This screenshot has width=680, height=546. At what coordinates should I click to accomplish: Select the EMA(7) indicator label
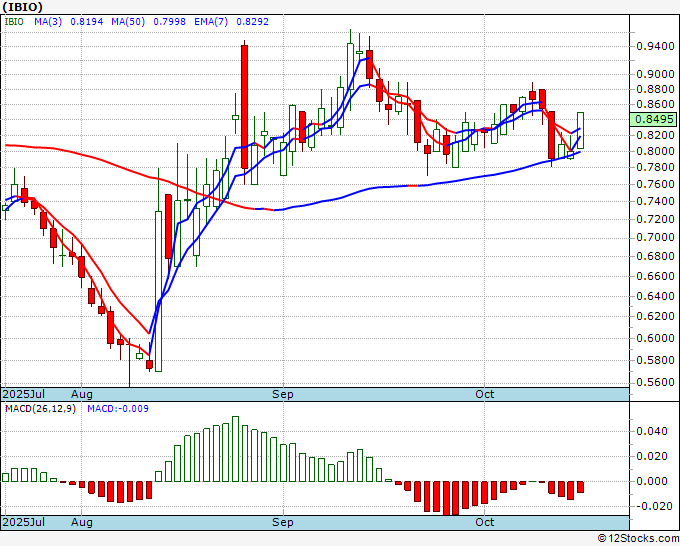(211, 21)
